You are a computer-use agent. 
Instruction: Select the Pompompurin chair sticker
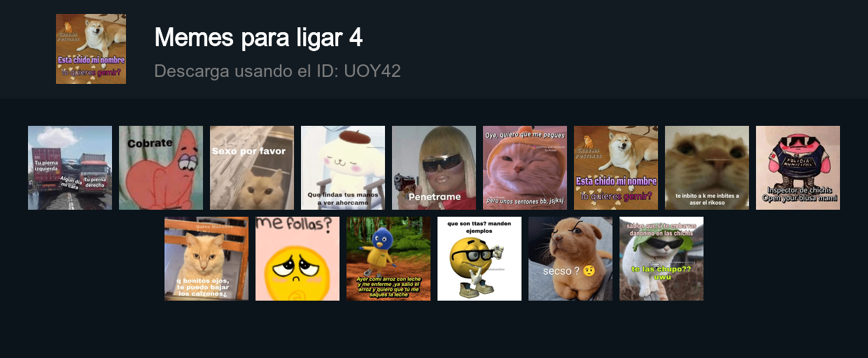tap(343, 168)
